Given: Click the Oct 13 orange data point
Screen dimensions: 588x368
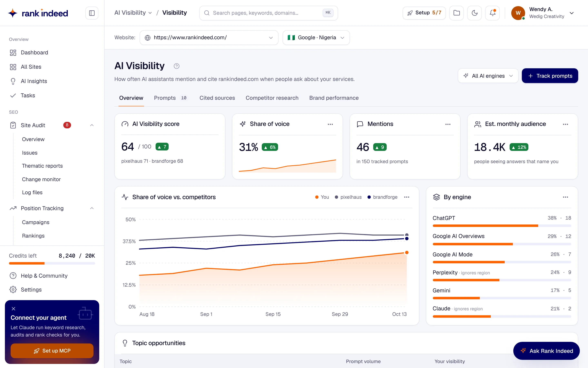Looking at the screenshot, I should pyautogui.click(x=407, y=253).
